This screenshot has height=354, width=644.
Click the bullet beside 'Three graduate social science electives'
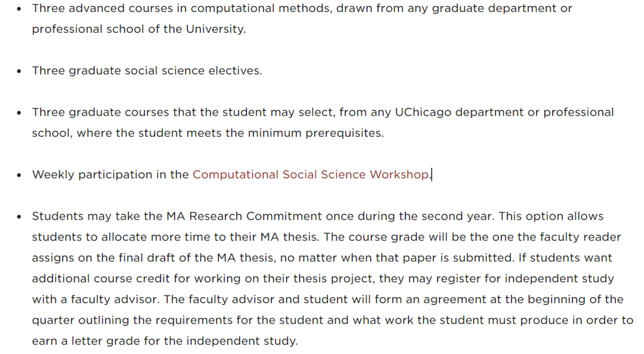pyautogui.click(x=20, y=71)
